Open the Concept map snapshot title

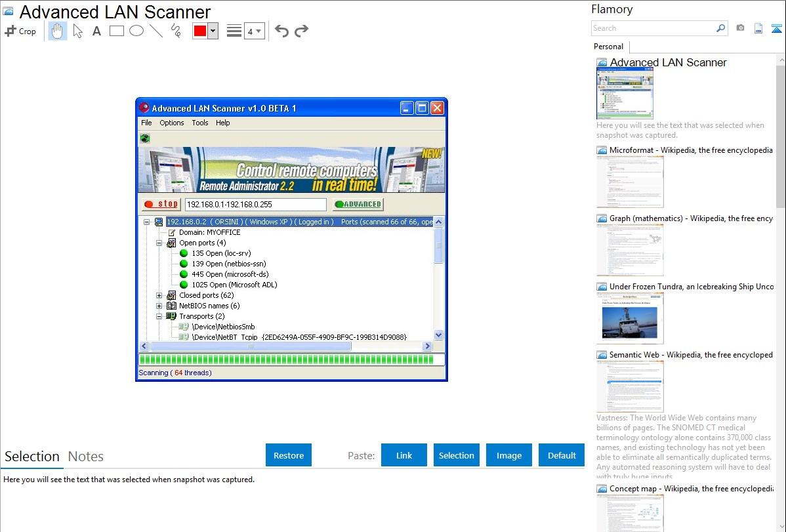[x=691, y=489]
